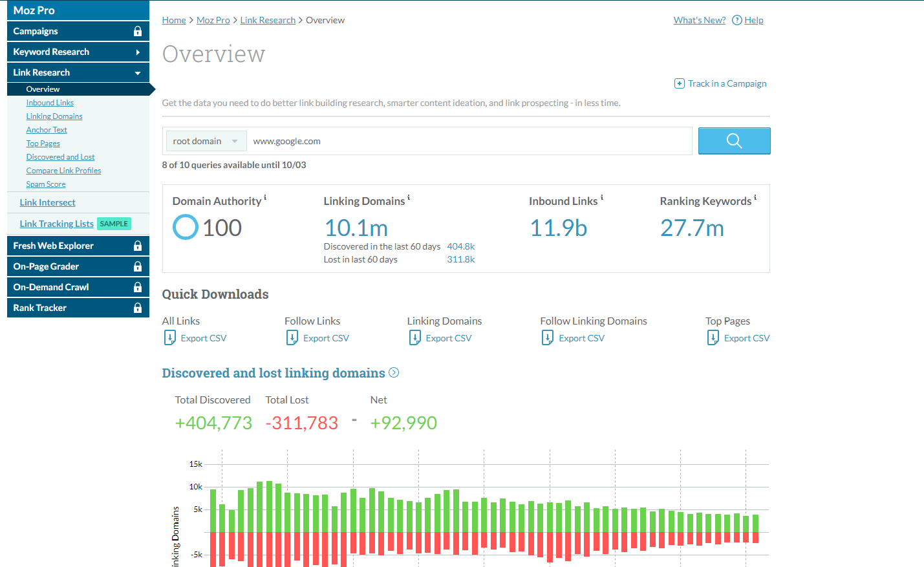Image resolution: width=924 pixels, height=567 pixels.
Task: Open Top Pages sidebar link
Action: pos(43,144)
